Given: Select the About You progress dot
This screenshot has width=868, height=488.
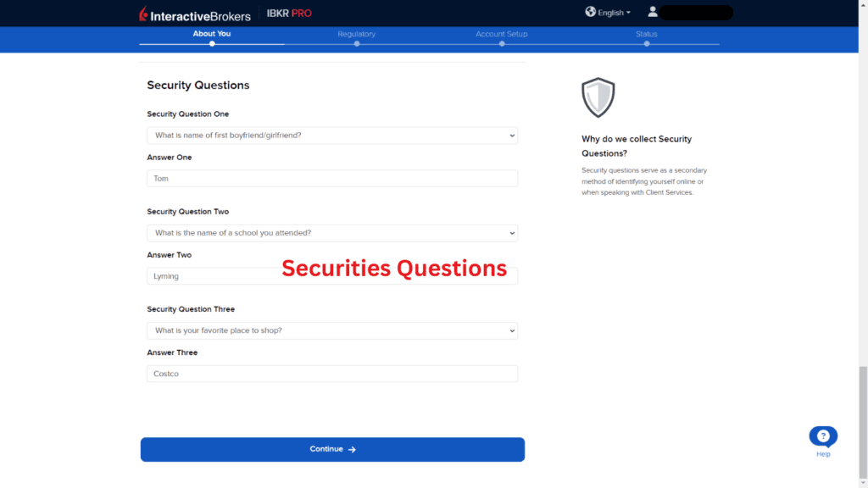Looking at the screenshot, I should (211, 43).
